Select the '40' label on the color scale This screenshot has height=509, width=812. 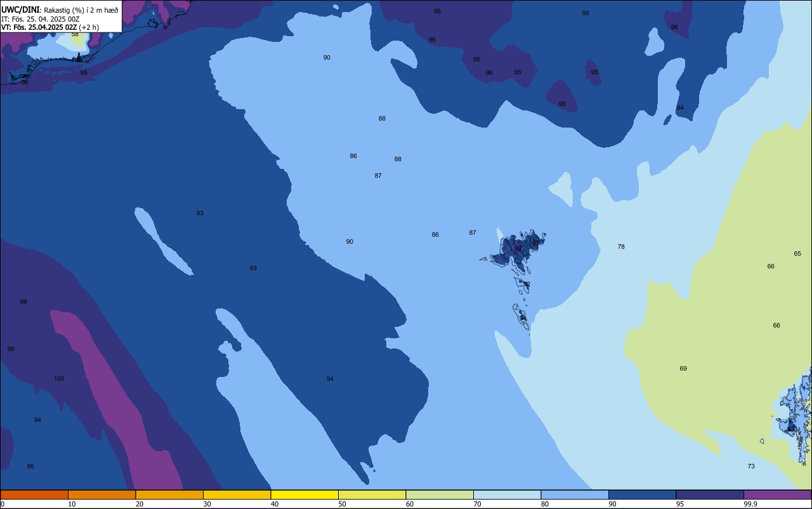pyautogui.click(x=274, y=504)
